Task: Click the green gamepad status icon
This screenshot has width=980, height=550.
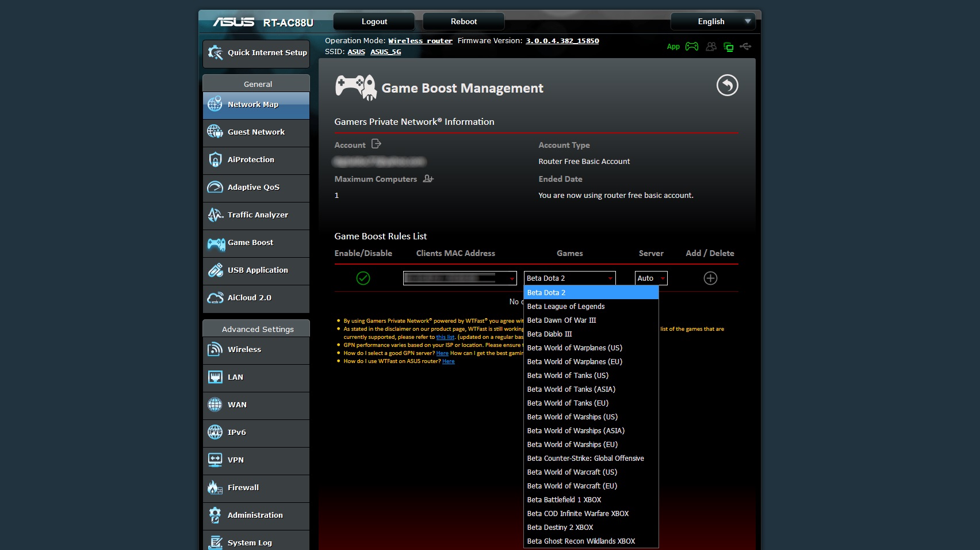Action: pos(692,47)
